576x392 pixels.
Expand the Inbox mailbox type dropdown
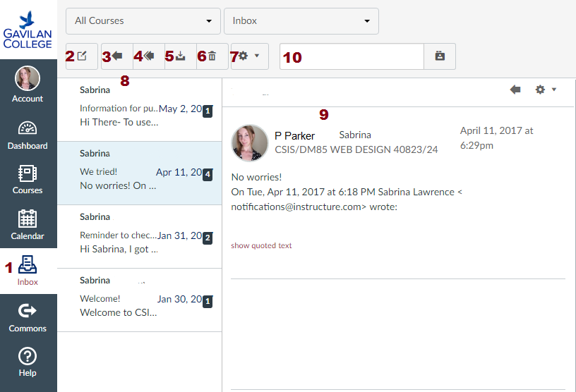pos(301,21)
